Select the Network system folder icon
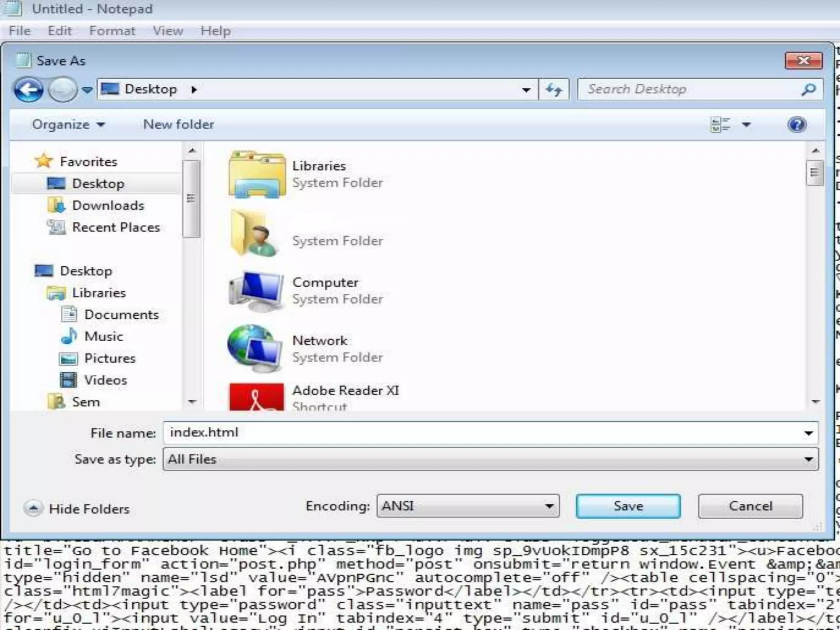840x630 pixels. (x=255, y=349)
